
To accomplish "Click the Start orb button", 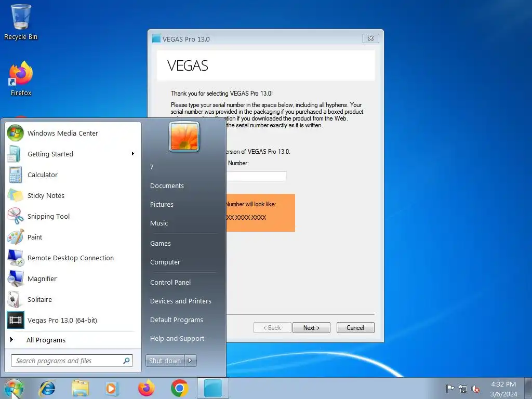I will (x=14, y=389).
